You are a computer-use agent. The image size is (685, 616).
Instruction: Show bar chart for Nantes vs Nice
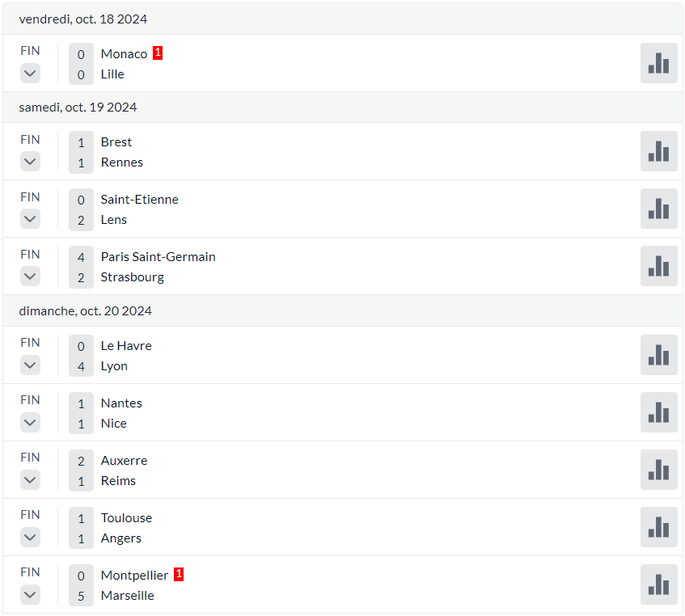pos(658,412)
